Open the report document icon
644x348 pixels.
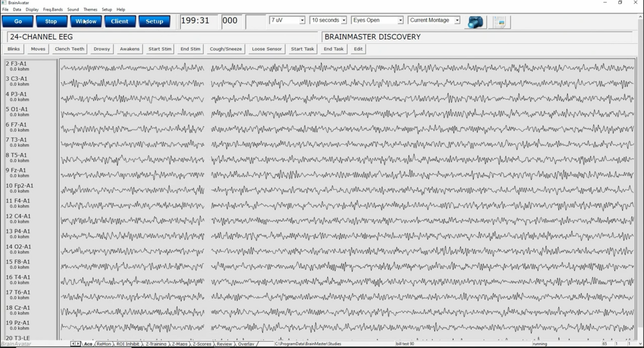(500, 22)
